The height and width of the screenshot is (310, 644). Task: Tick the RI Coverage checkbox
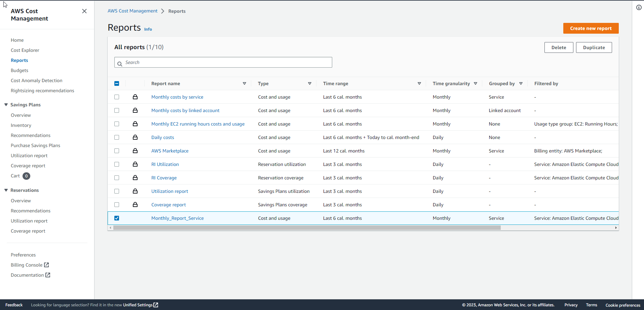pyautogui.click(x=117, y=178)
